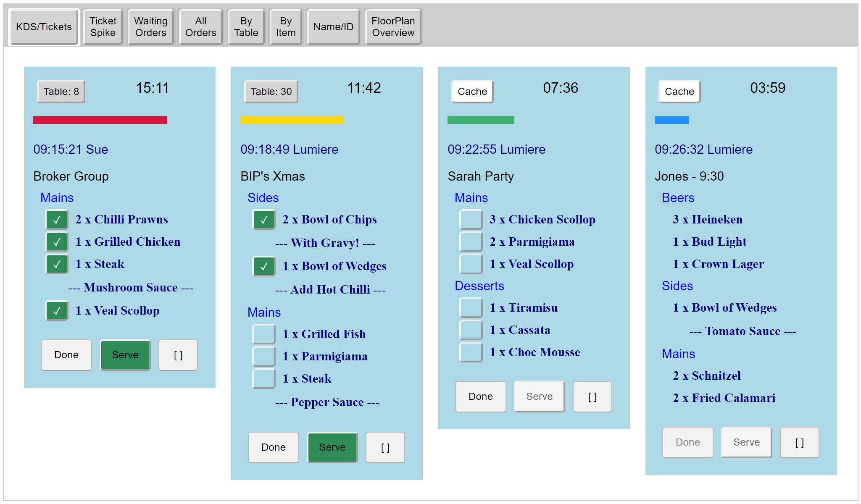Click the Table: 30 label button
Screen dimensions: 861x504
click(x=271, y=92)
